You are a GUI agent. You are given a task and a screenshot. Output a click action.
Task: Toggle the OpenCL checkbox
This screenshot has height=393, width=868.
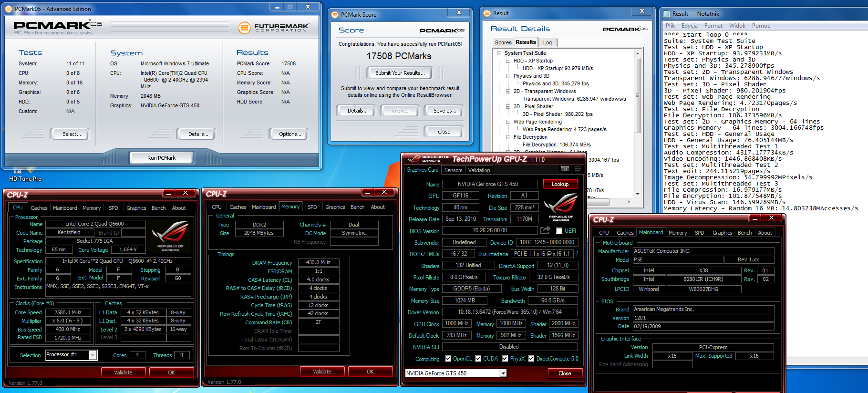point(448,359)
